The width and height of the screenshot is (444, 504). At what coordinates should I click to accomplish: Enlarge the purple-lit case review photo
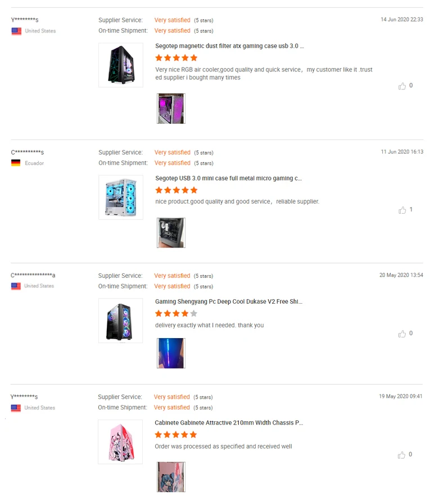click(x=171, y=109)
